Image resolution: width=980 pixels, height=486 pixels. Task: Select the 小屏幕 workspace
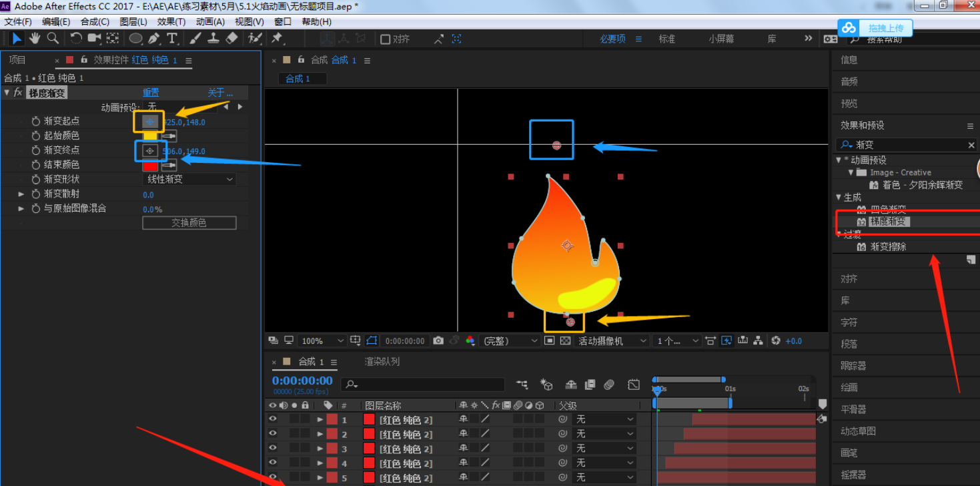(x=721, y=39)
